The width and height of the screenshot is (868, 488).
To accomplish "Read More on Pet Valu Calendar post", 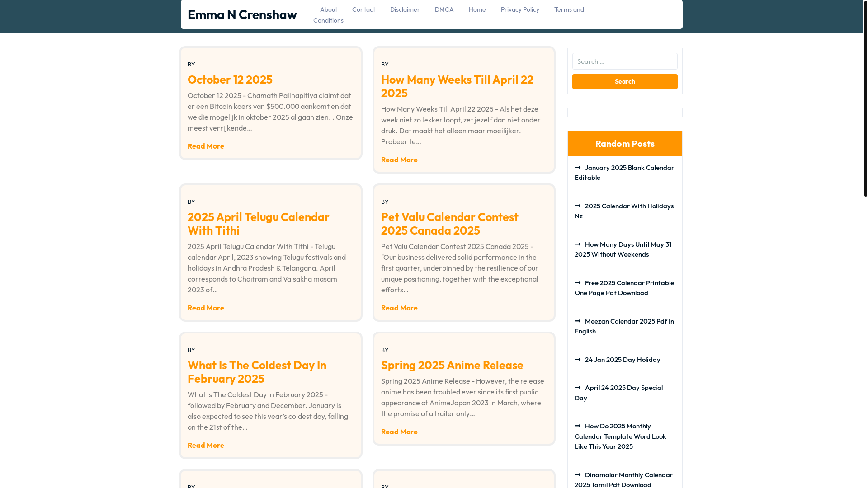I will point(399,308).
